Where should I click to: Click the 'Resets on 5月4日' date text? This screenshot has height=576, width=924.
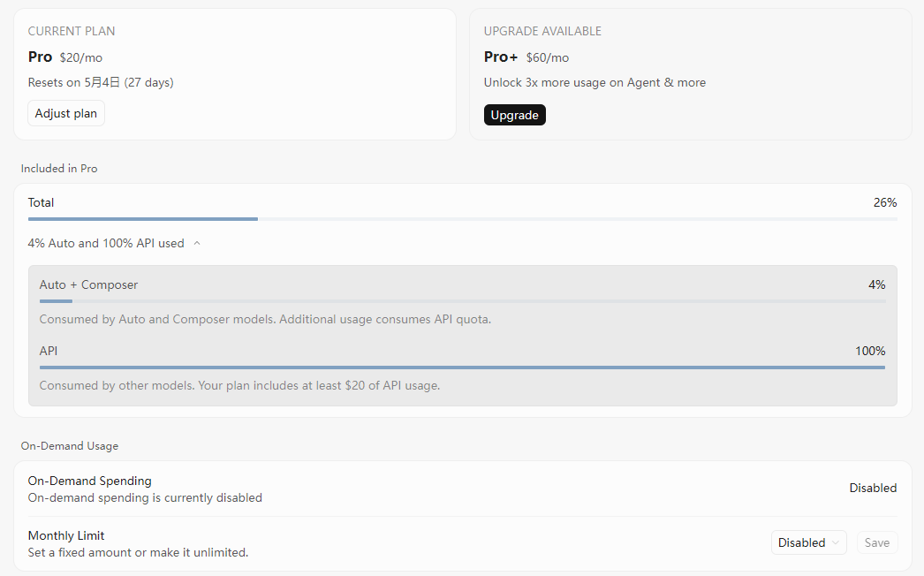[x=101, y=82]
